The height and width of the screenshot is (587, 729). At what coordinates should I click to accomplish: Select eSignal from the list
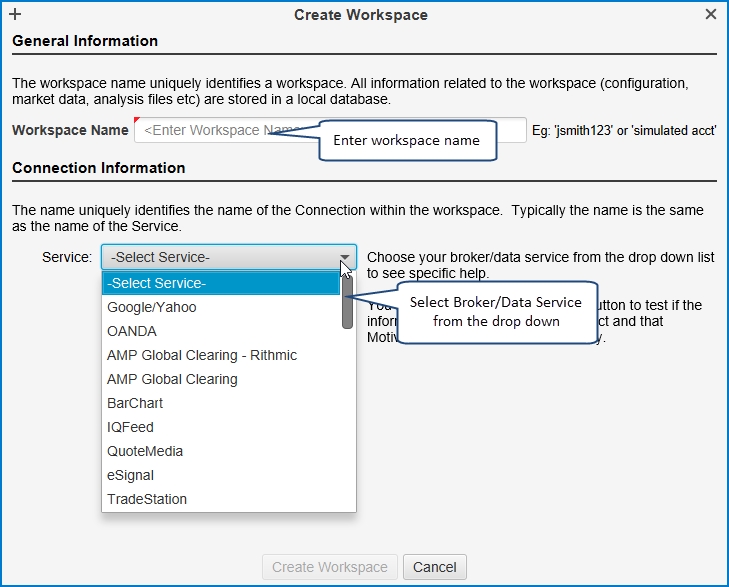coord(130,475)
